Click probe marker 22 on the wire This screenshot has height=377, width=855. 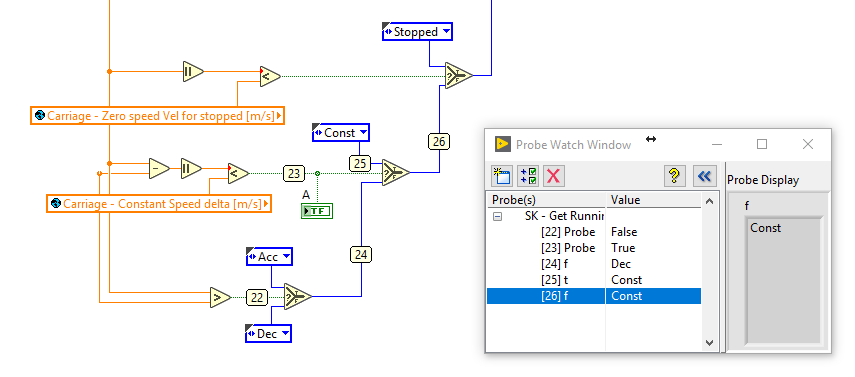pos(257,297)
